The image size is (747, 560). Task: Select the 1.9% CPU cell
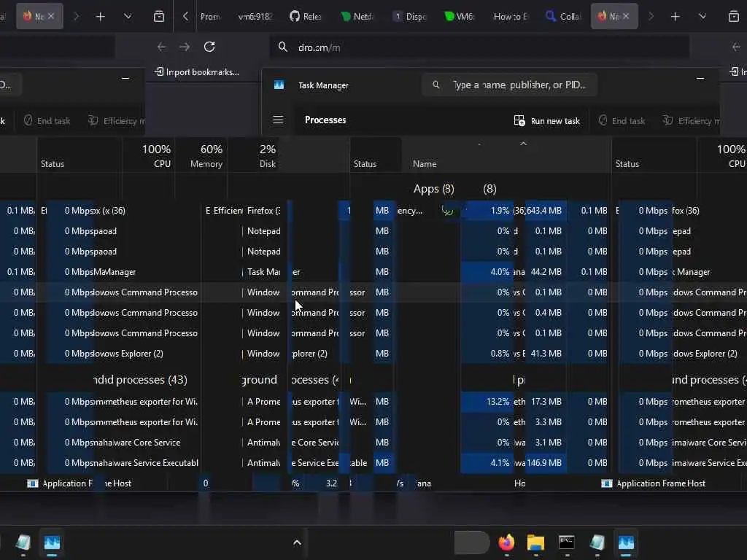coord(487,211)
